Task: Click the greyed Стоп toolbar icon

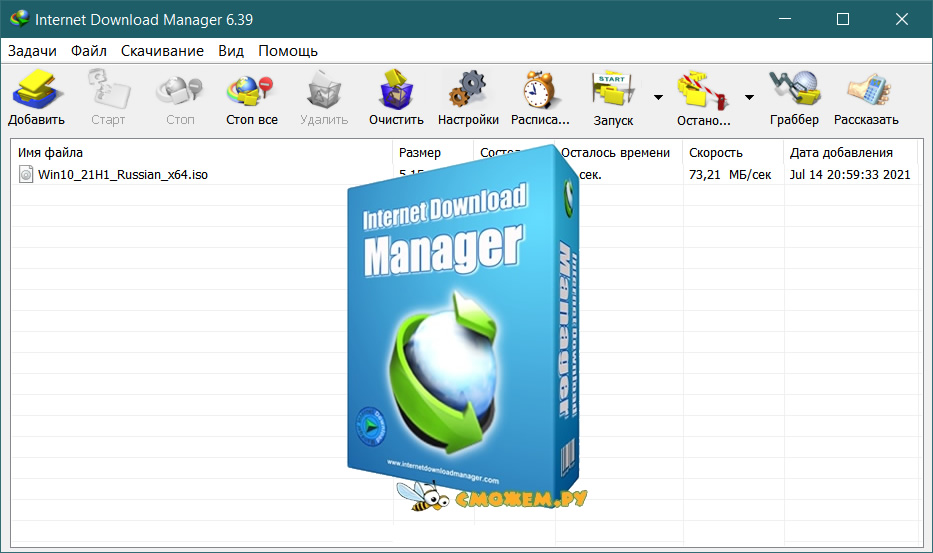Action: 180,90
